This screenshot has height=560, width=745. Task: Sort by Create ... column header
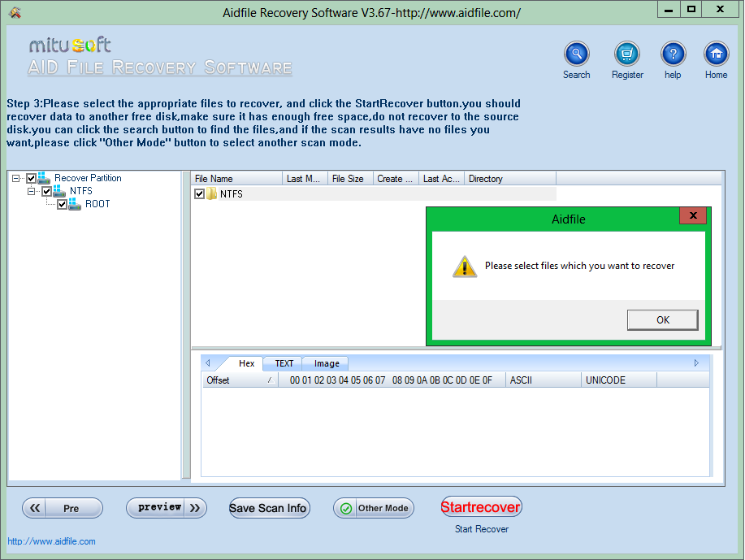[396, 179]
